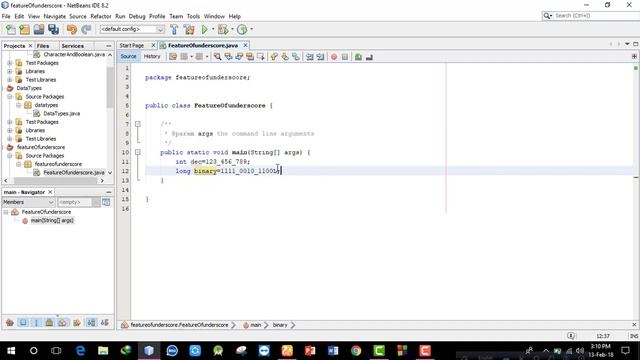The image size is (640, 360).
Task: Collapse the Javadoc comment fold on line 7
Action: (x=138, y=124)
